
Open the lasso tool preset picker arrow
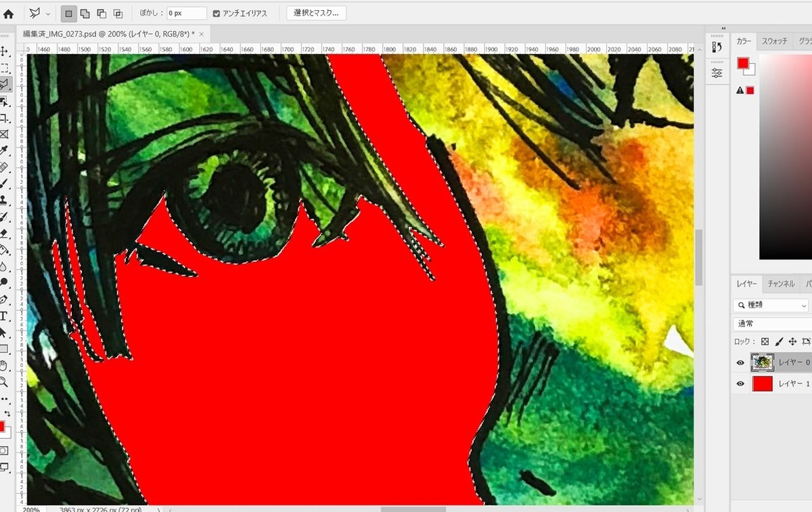pyautogui.click(x=48, y=14)
